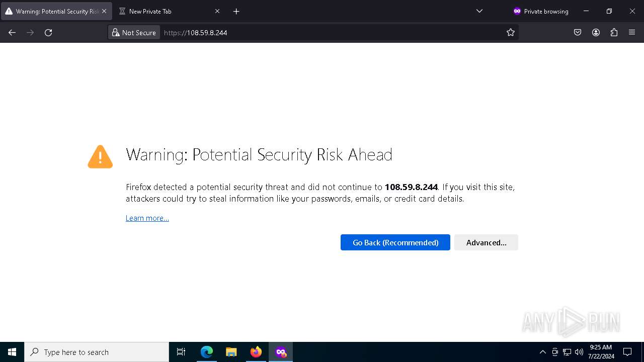
Task: Open the Extensions puzzle icon
Action: click(x=614, y=33)
